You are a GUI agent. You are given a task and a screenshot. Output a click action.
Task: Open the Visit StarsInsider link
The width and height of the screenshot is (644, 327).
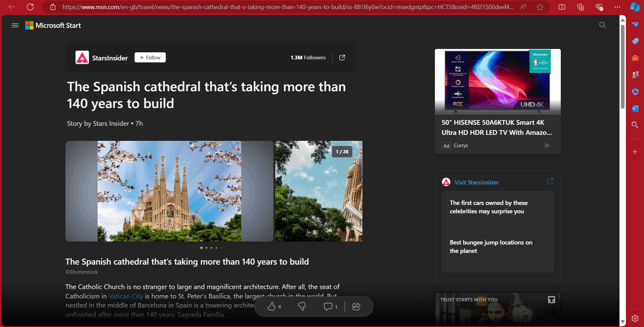(x=477, y=182)
